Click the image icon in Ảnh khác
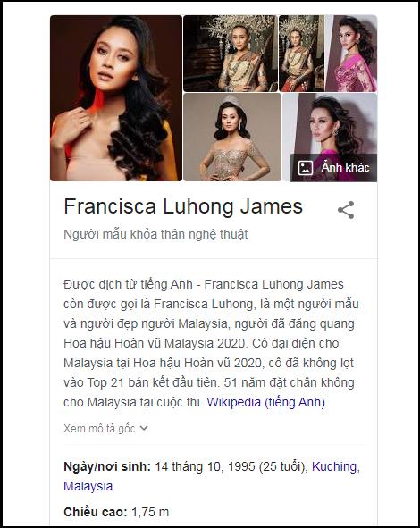 coord(306,168)
